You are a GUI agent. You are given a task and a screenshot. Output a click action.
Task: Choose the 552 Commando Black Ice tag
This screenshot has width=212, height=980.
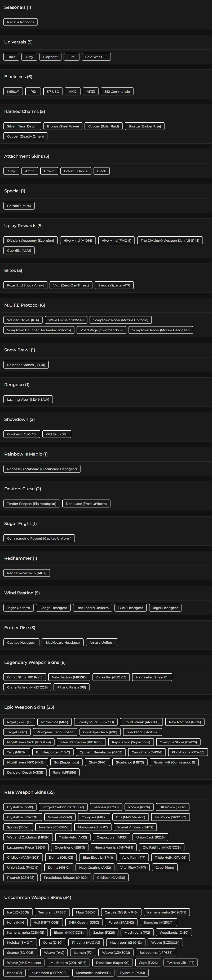tap(117, 91)
